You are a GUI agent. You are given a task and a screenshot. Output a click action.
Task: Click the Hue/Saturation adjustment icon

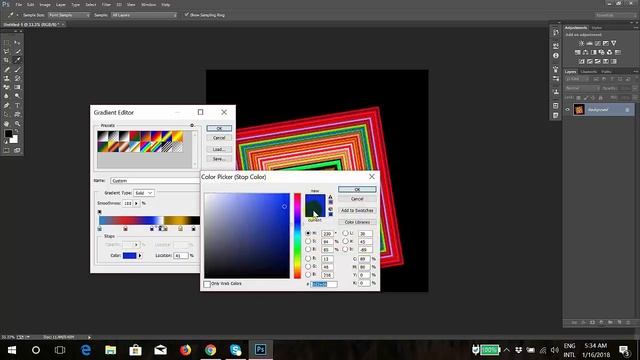[578, 52]
